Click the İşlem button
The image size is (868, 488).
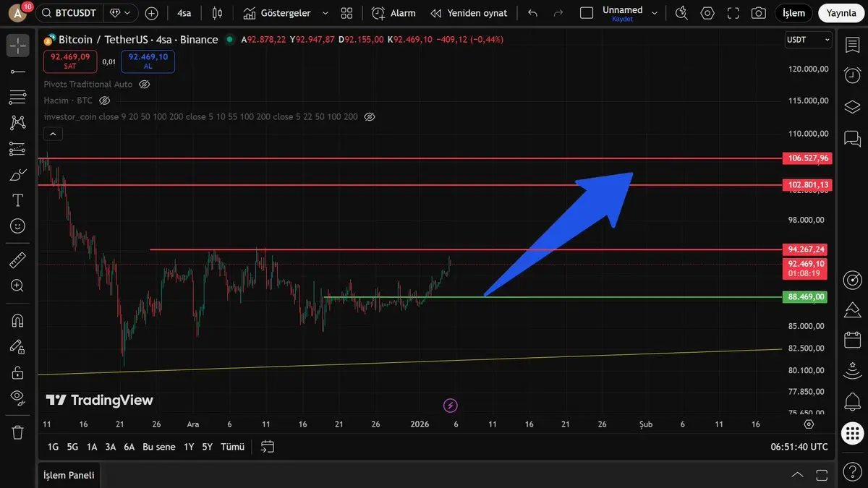point(794,13)
